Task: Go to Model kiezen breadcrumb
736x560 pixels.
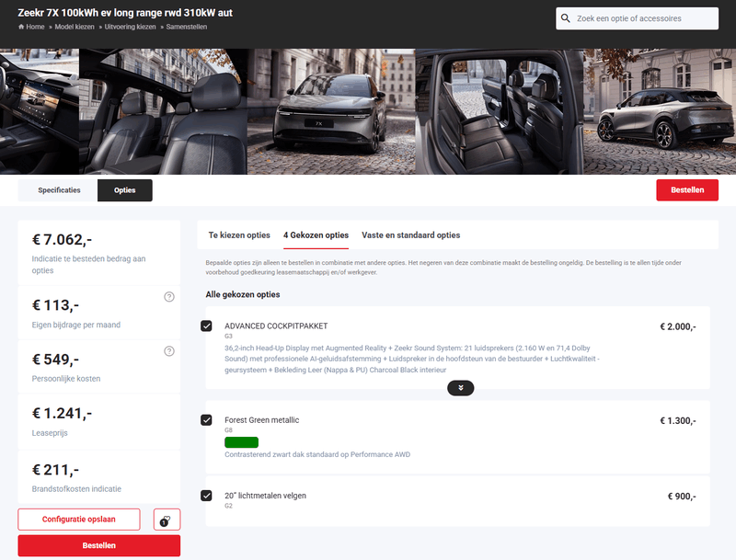Action: (x=75, y=27)
